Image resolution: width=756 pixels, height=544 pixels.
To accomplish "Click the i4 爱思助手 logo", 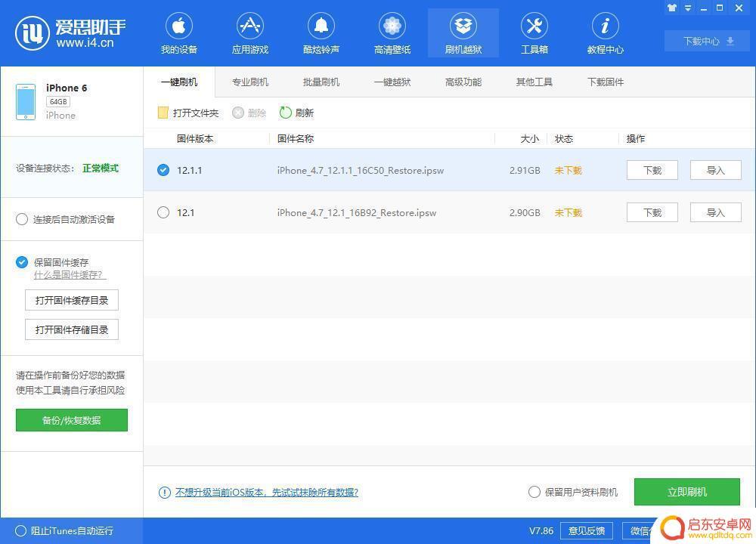I will click(71, 32).
